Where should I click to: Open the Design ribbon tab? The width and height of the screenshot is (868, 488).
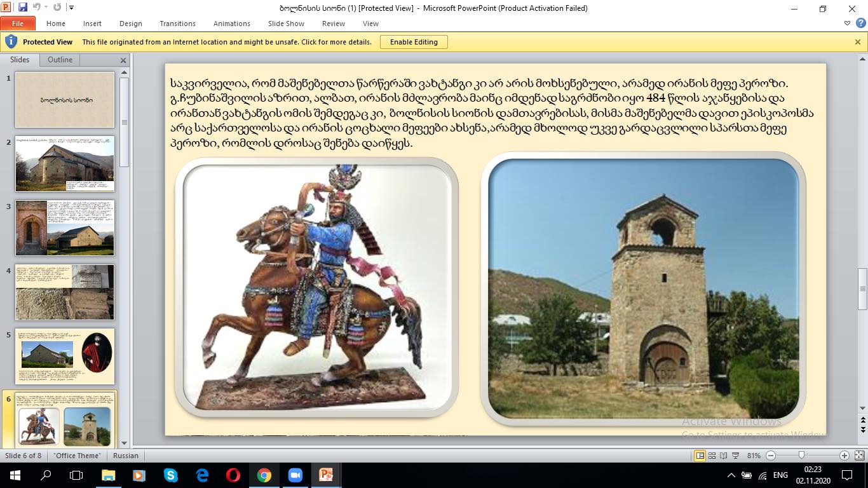(131, 24)
